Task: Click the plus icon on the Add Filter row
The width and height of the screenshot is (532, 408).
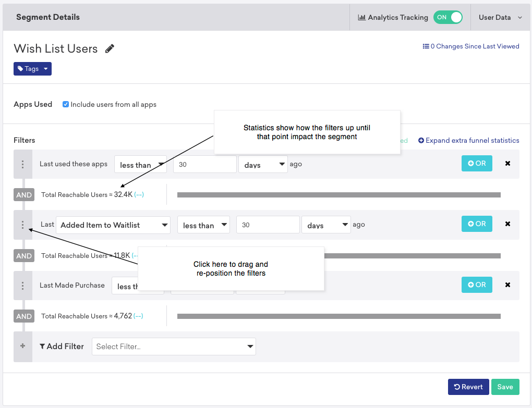Action: [22, 347]
